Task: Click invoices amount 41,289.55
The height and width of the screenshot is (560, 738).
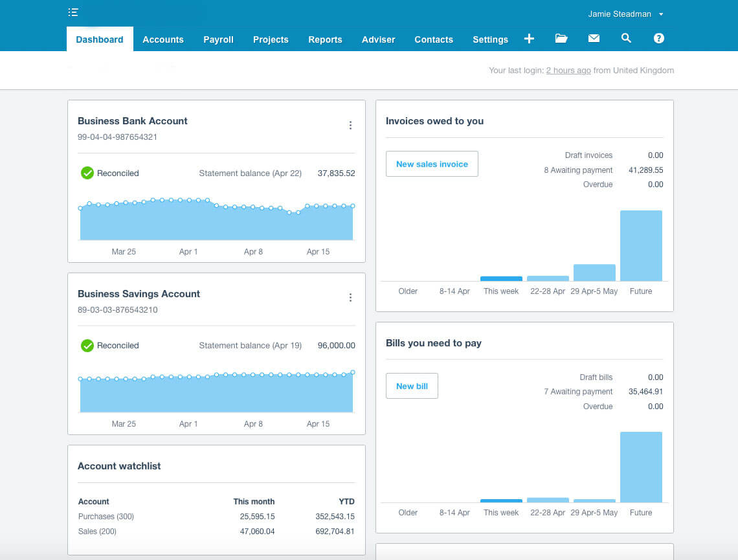Action: point(646,170)
